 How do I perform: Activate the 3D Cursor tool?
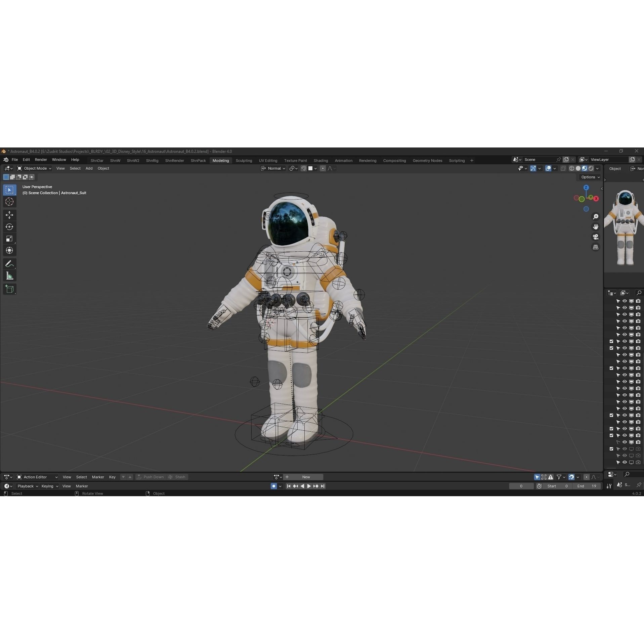click(9, 202)
